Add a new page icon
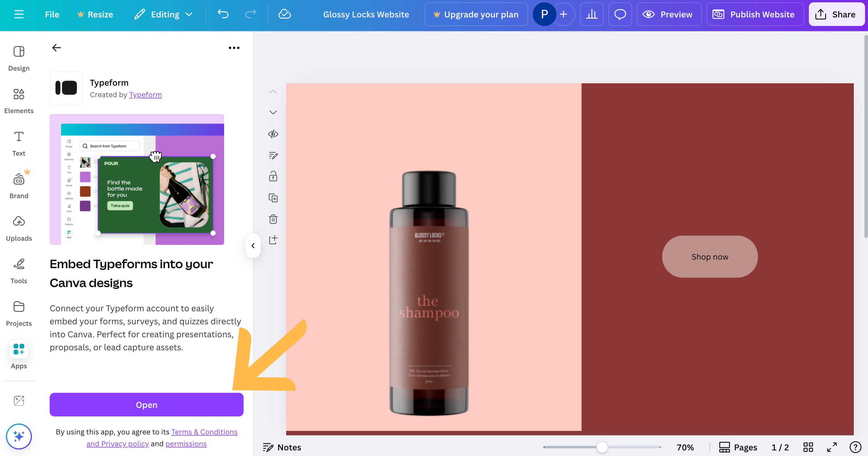 pyautogui.click(x=273, y=240)
